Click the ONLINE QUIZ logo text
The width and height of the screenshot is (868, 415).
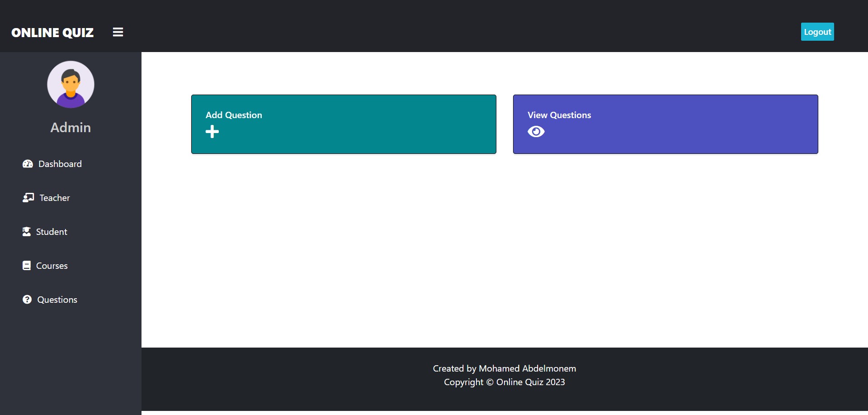(x=52, y=33)
